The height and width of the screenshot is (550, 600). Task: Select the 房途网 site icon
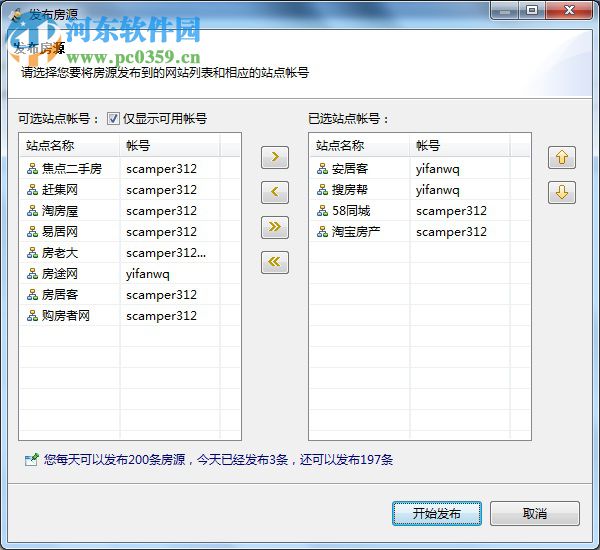(x=33, y=274)
